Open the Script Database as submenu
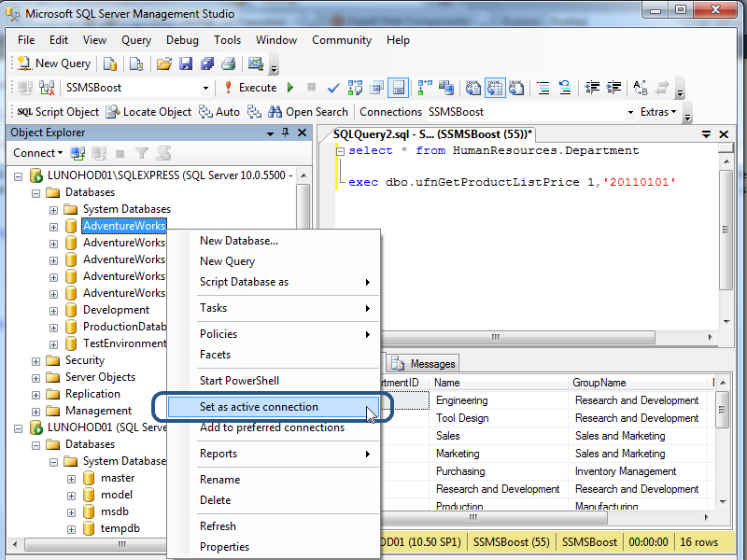Viewport: 747px width, 560px height. [x=274, y=282]
